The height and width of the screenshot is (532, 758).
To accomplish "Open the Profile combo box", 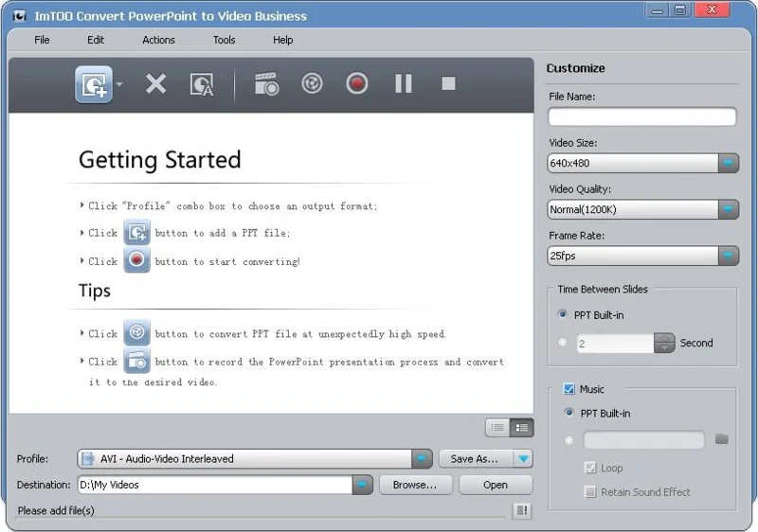I will [x=422, y=459].
